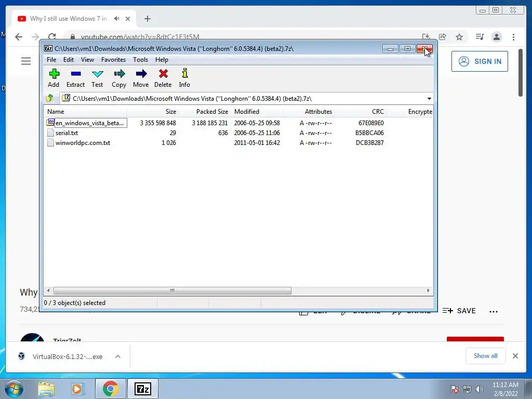The width and height of the screenshot is (532, 399).
Task: Click Show all downloads
Action: tap(486, 356)
